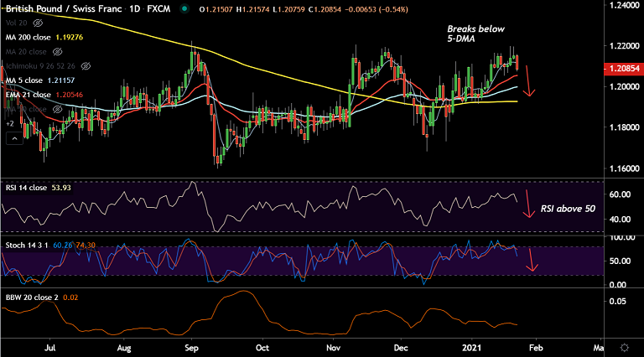Click the 1.16000 price axis label
This screenshot has width=644, height=357.
[x=624, y=168]
